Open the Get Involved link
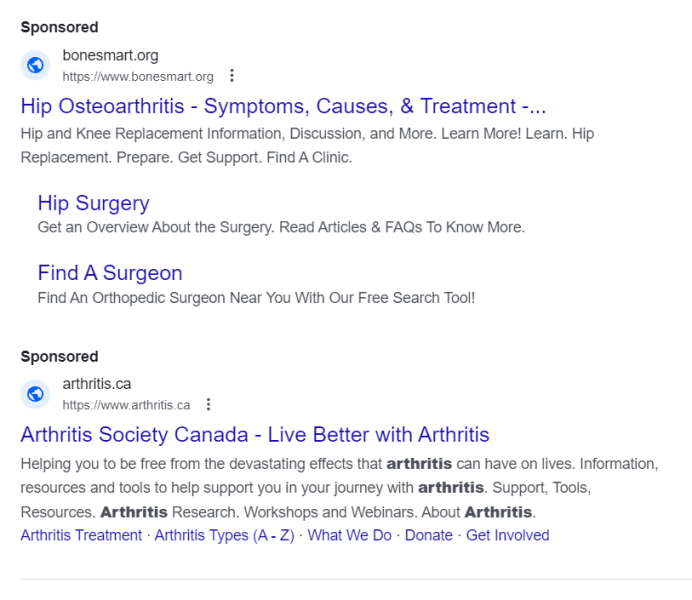 pyautogui.click(x=507, y=535)
